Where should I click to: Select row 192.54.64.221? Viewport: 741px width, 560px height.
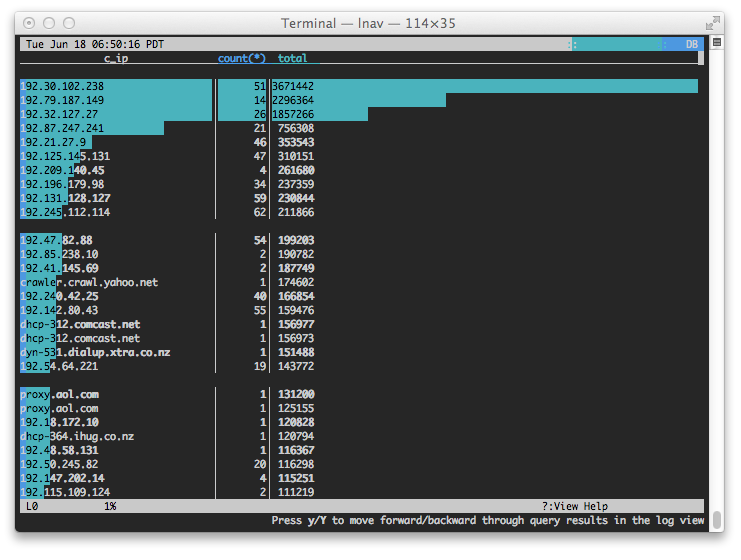(359, 366)
